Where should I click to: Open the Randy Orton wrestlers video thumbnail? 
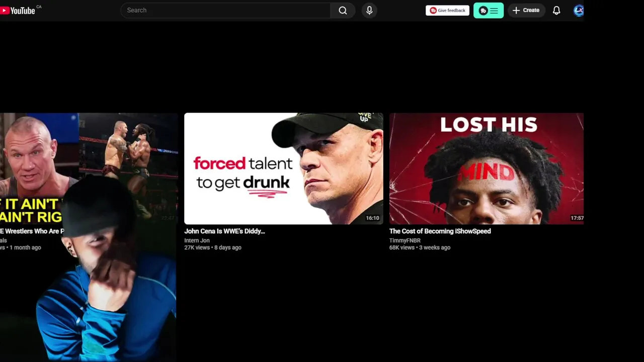coord(89,168)
